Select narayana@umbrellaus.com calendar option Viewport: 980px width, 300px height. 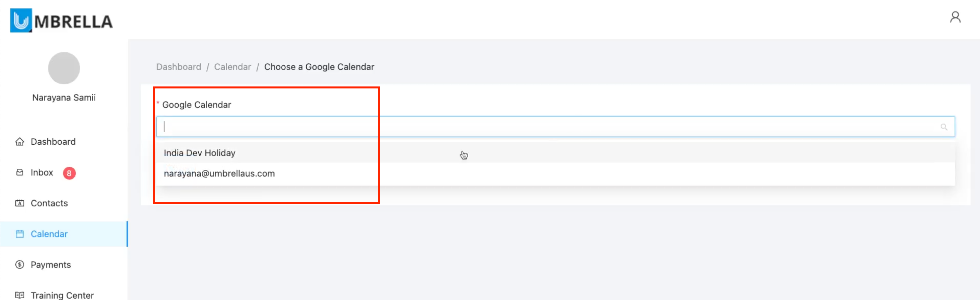(x=219, y=173)
